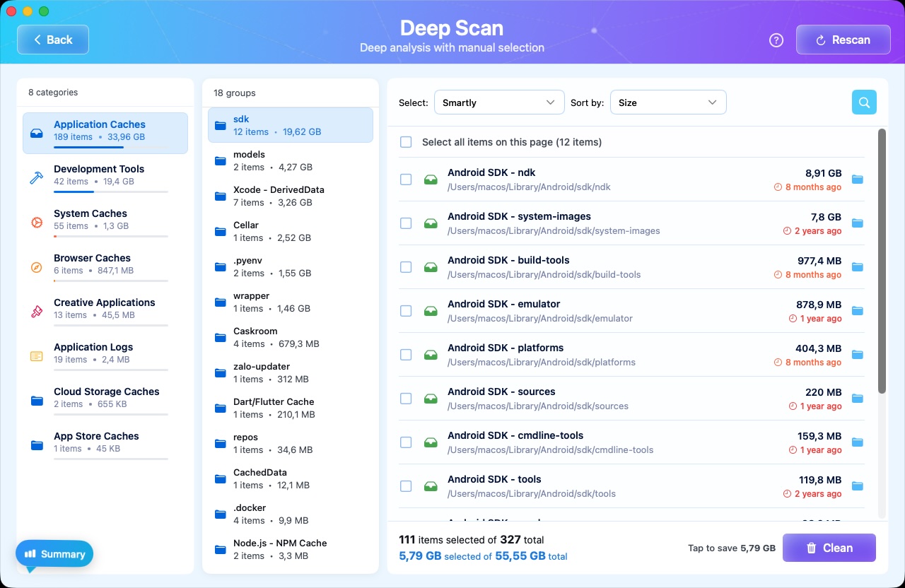Click the brush icon for Creative Applications
This screenshot has width=905, height=588.
click(36, 311)
